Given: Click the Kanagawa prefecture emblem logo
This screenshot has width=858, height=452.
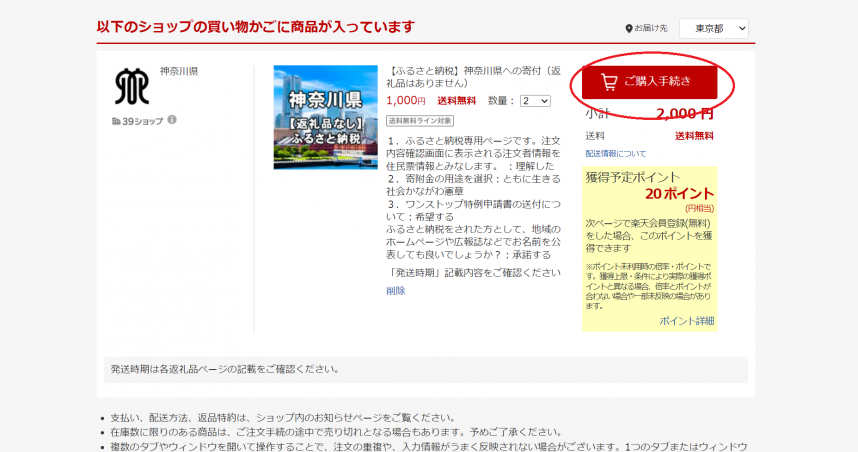Looking at the screenshot, I should (x=131, y=87).
